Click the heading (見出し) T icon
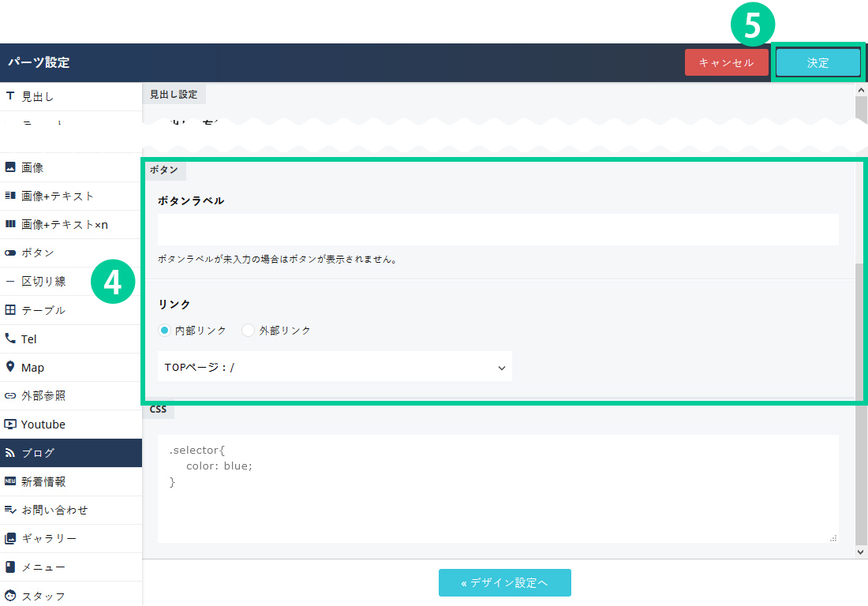Viewport: 868px width, 606px height. 10,96
